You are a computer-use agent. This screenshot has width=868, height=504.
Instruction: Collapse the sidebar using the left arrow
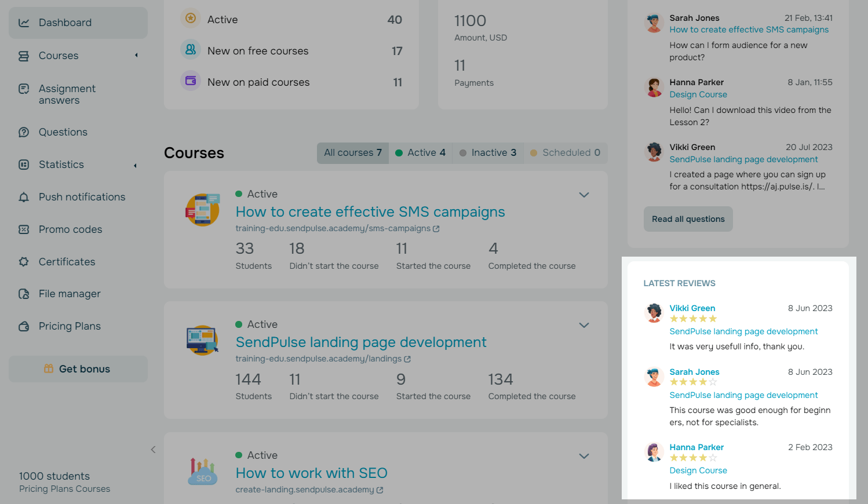click(153, 450)
